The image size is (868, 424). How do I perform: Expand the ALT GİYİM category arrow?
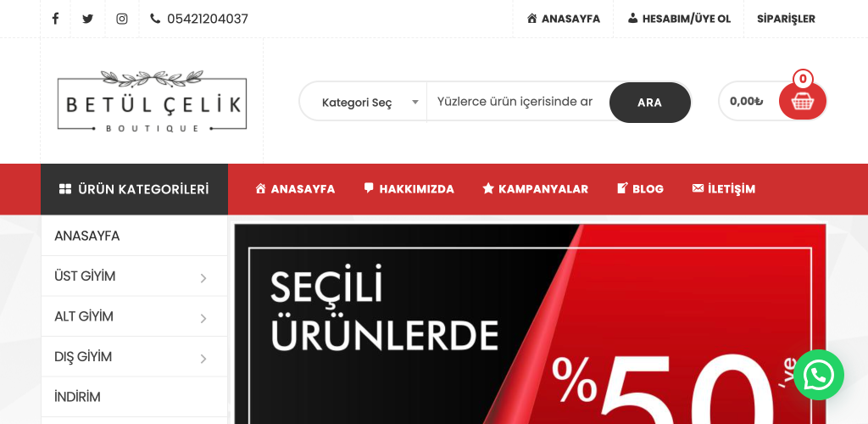coord(203,318)
